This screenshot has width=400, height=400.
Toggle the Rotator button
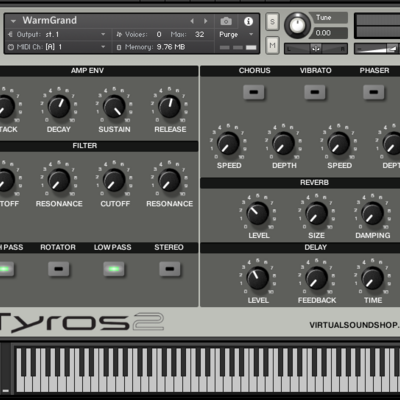(x=58, y=269)
